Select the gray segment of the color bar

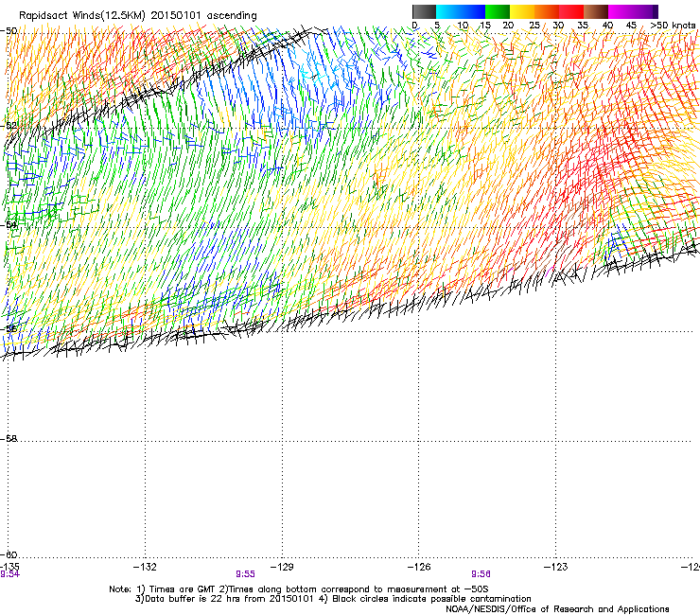[424, 11]
